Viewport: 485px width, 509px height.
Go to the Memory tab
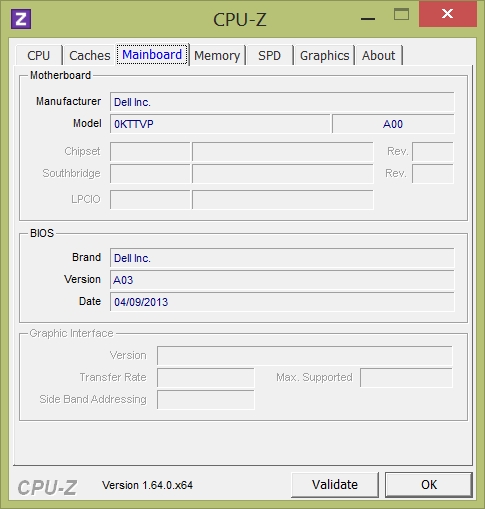click(217, 55)
